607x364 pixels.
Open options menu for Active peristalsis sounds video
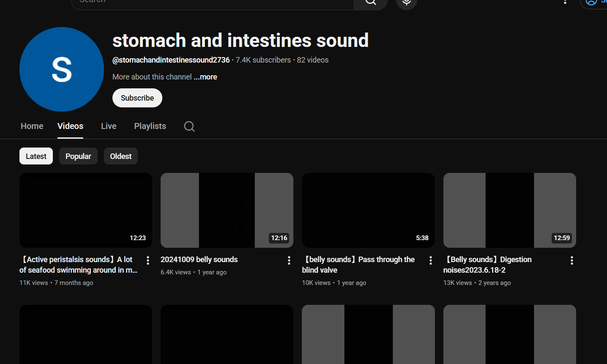tap(148, 260)
